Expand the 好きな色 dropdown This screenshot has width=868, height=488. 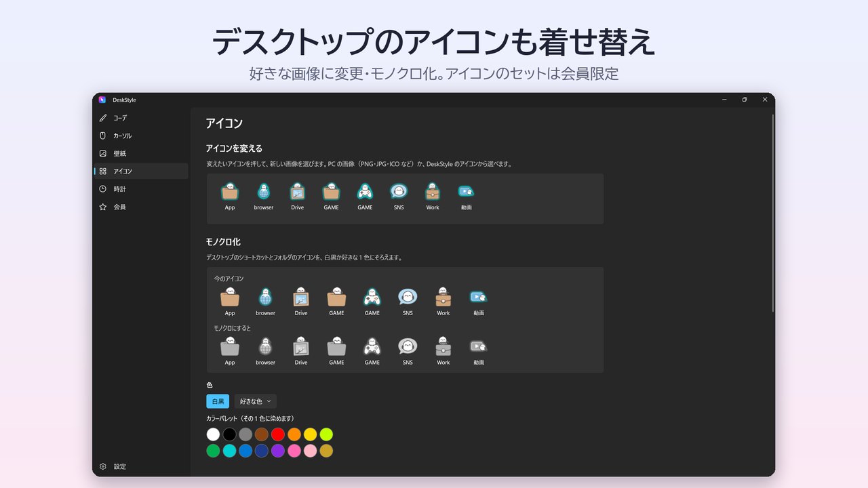pyautogui.click(x=255, y=401)
